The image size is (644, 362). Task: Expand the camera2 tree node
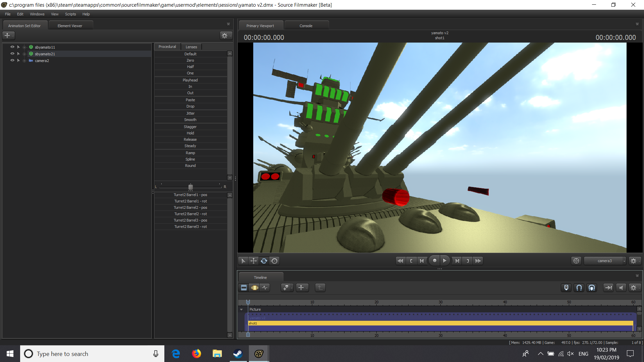(24, 61)
